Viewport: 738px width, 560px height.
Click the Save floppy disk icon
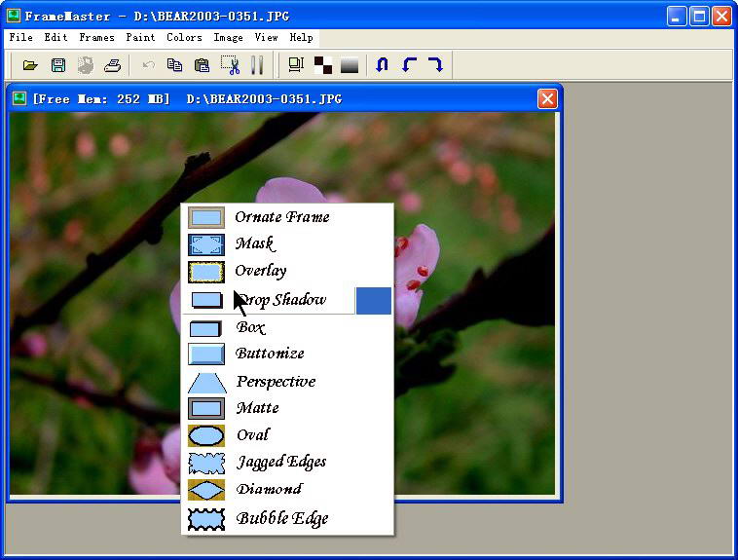(58, 65)
